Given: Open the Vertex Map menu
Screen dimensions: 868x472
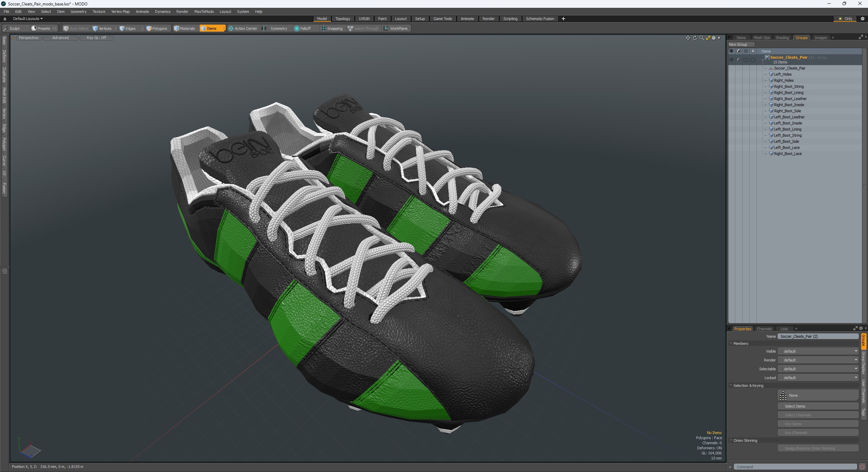Looking at the screenshot, I should coord(120,12).
